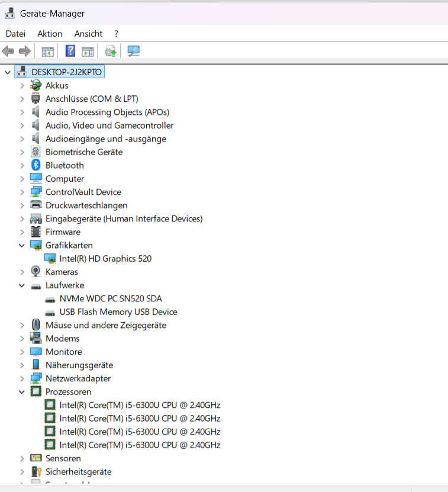The width and height of the screenshot is (448, 492).
Task: Open the Aktion menu
Action: pos(50,34)
